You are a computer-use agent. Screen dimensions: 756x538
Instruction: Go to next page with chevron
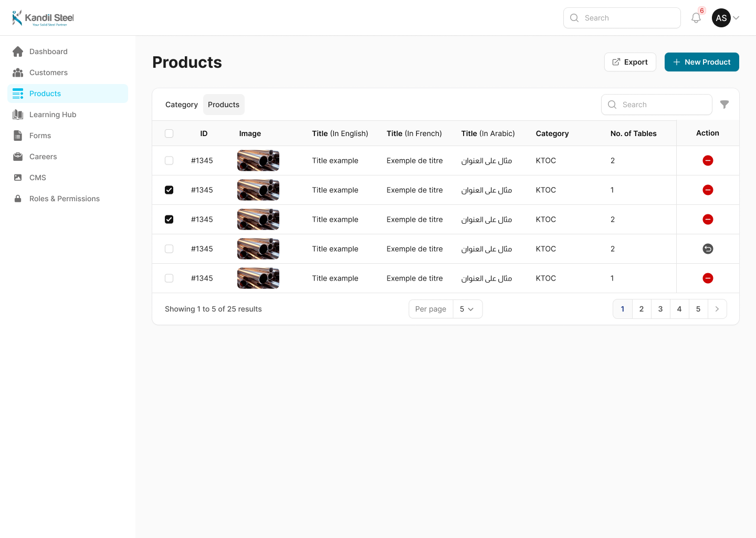pos(717,309)
